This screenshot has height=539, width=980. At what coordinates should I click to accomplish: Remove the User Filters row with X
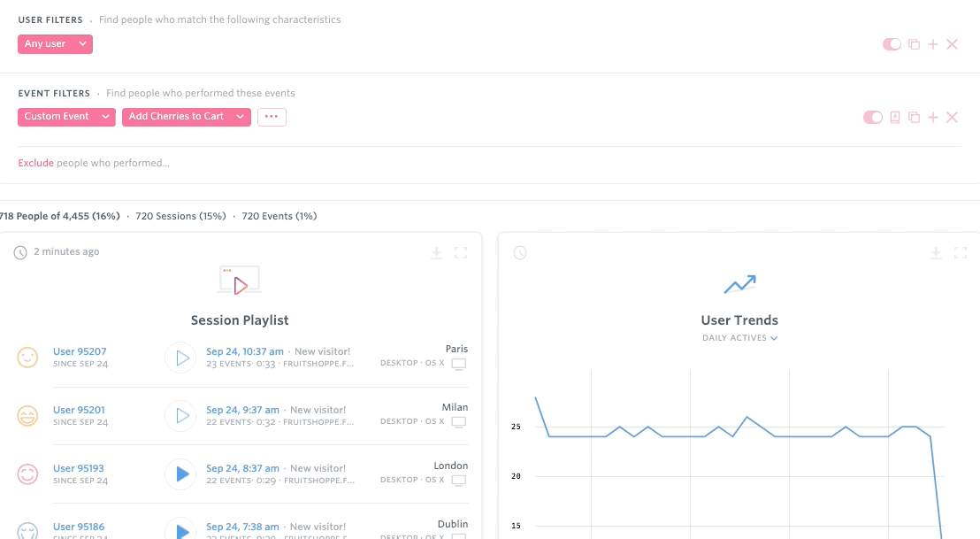pos(953,44)
